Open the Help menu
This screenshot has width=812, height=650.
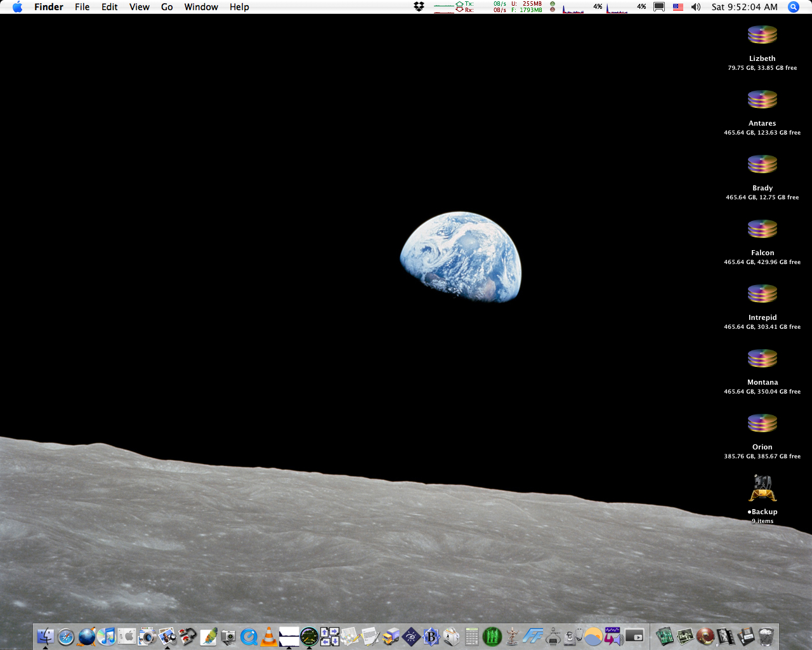pos(239,7)
